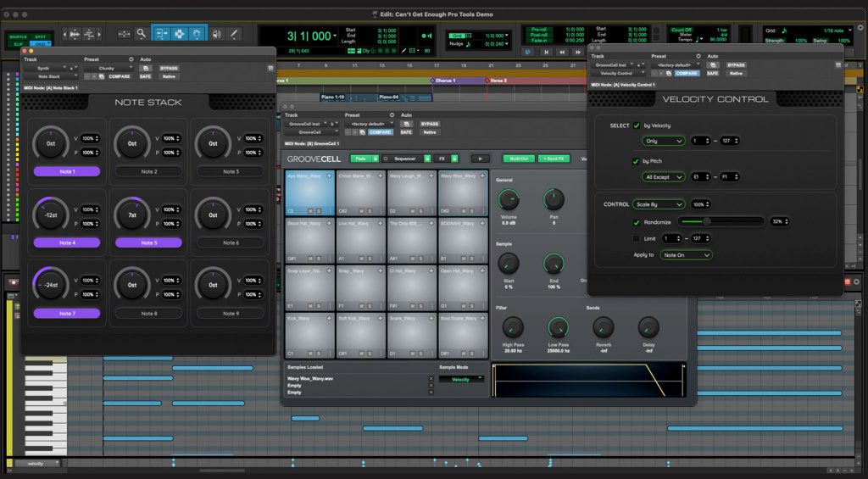Viewport: 868px width, 479px height.
Task: Toggle the lock icon beside Sequencer
Action: tap(427, 159)
